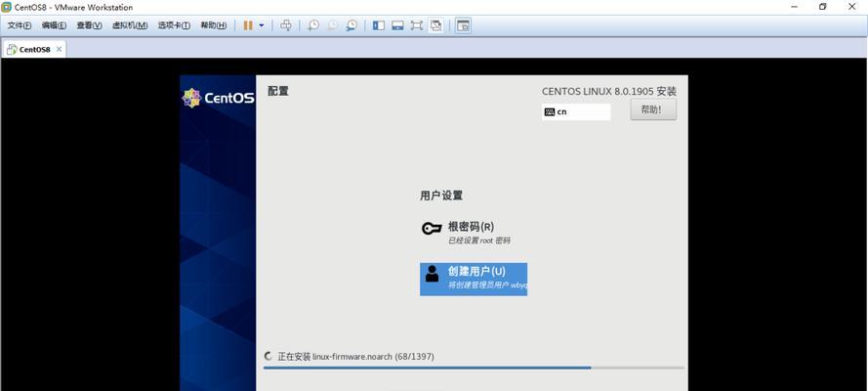868x391 pixels.
Task: Open the 文件(F) menu
Action: (x=20, y=25)
